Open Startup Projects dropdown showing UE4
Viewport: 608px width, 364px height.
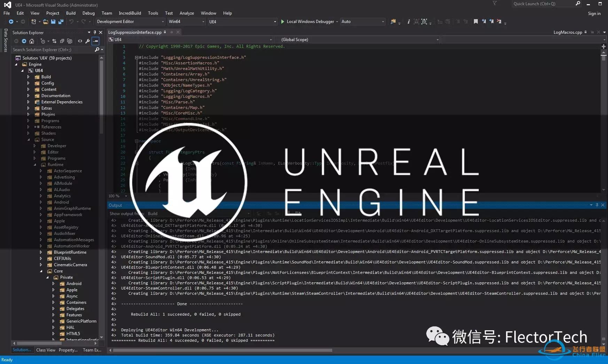click(x=242, y=22)
